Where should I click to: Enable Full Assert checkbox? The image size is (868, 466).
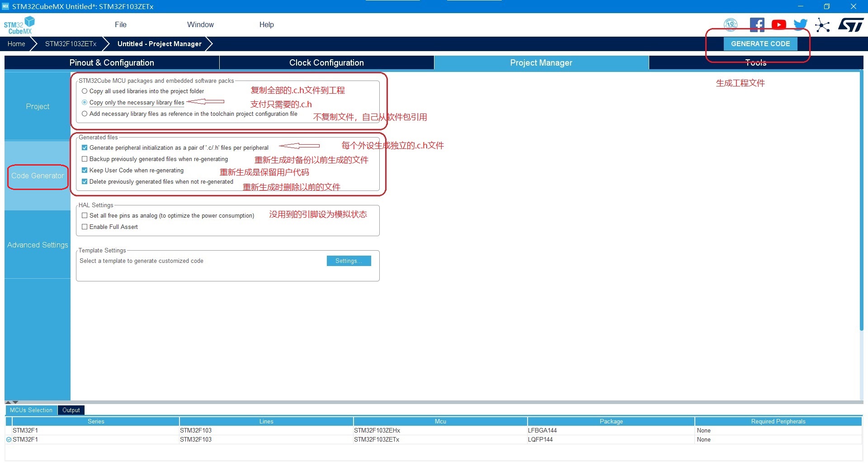coord(85,227)
